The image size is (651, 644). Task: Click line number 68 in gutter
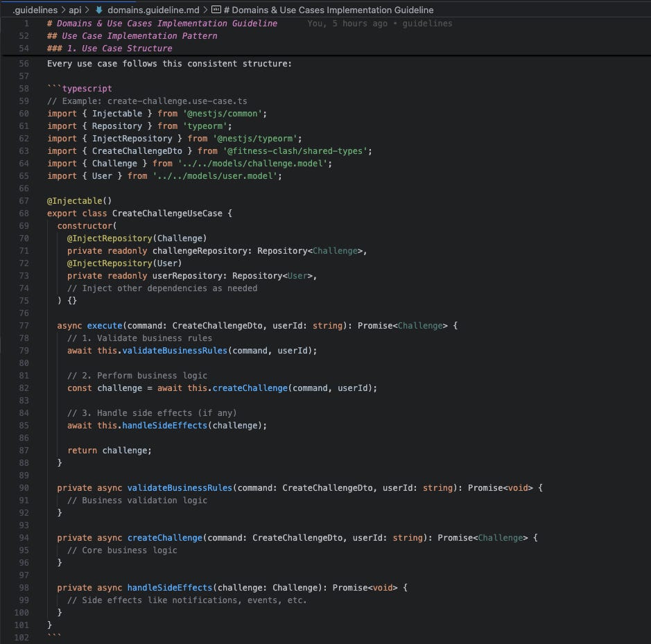24,214
